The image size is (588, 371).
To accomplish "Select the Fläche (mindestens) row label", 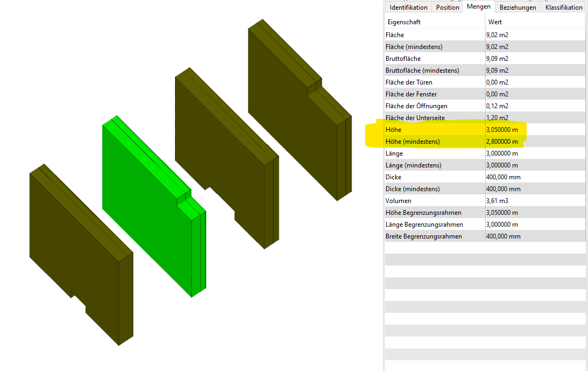I will pos(414,47).
